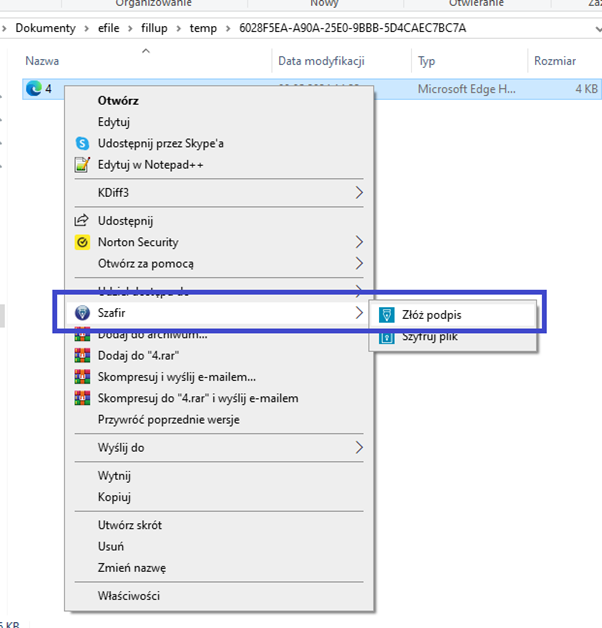
Task: Expand chevron between fillup and temp
Action: coord(179,29)
